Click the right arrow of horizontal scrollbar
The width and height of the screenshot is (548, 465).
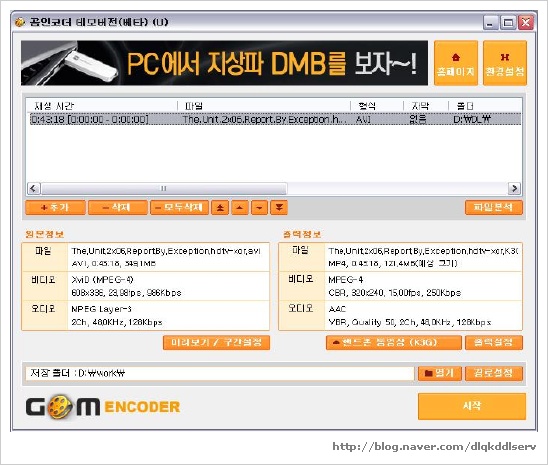click(514, 188)
